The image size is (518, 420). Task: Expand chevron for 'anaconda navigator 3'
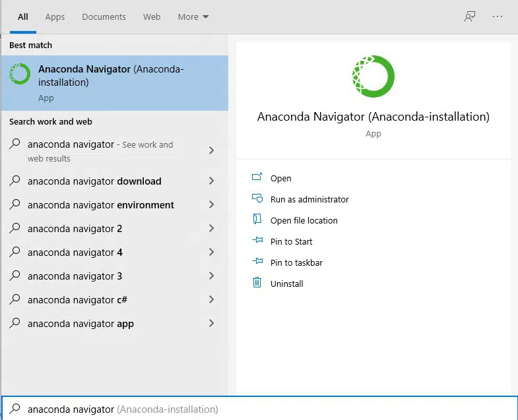pos(211,276)
